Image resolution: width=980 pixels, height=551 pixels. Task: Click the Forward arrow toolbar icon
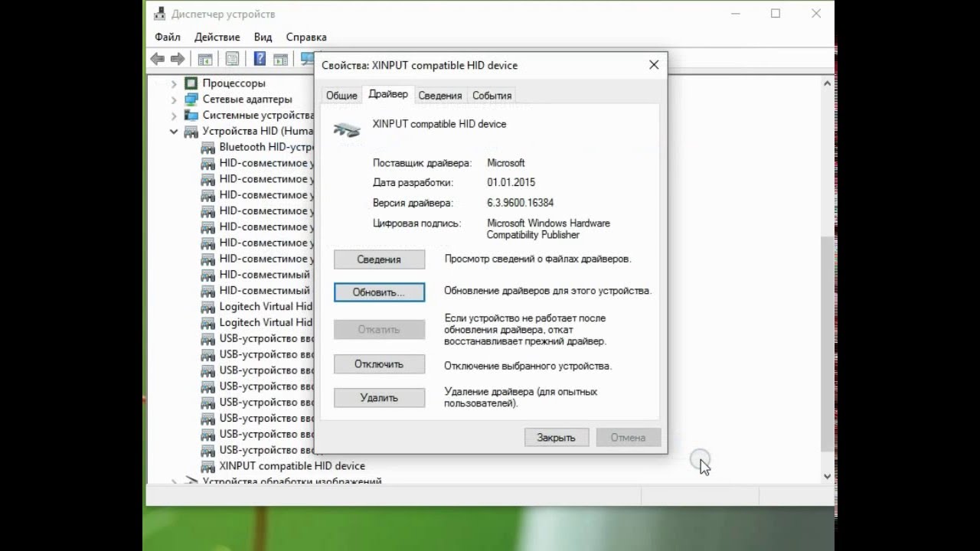pyautogui.click(x=178, y=59)
